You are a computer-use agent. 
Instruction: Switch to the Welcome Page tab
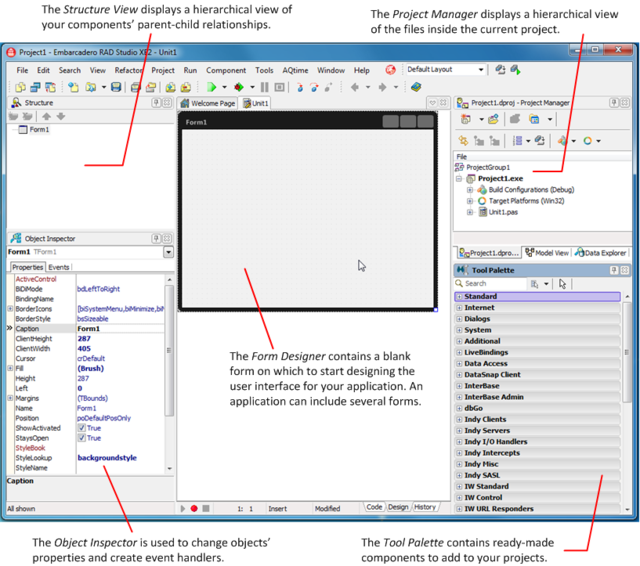click(209, 103)
